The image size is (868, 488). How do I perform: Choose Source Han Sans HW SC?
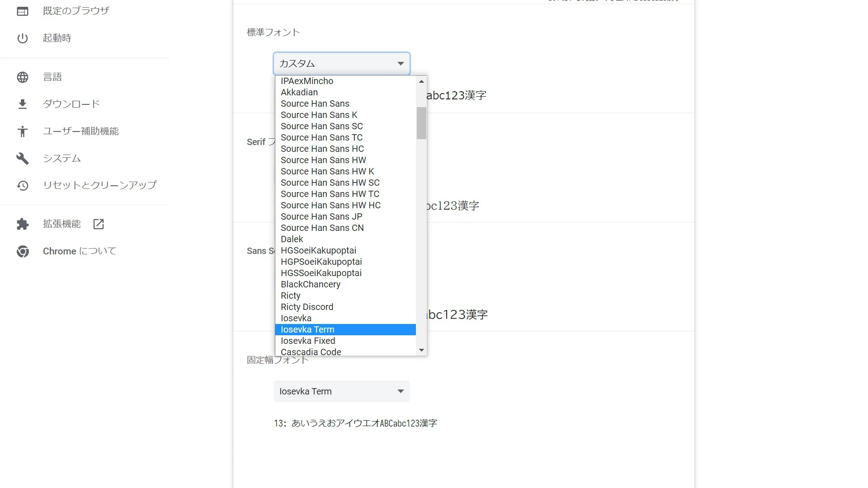click(x=345, y=183)
